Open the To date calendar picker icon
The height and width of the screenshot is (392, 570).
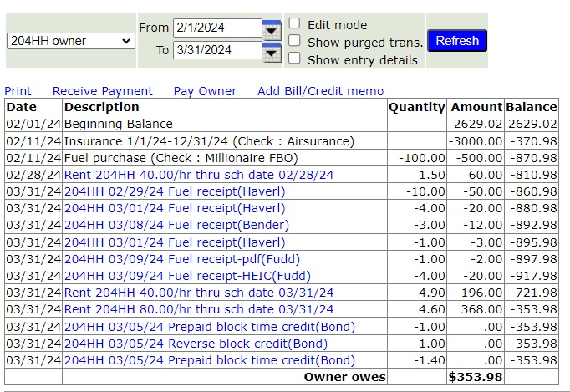pyautogui.click(x=272, y=53)
